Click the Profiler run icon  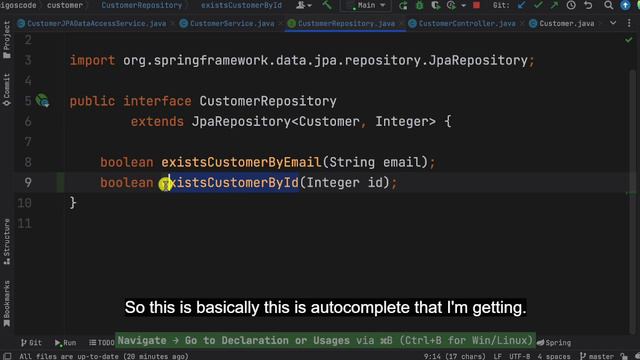coord(451,5)
